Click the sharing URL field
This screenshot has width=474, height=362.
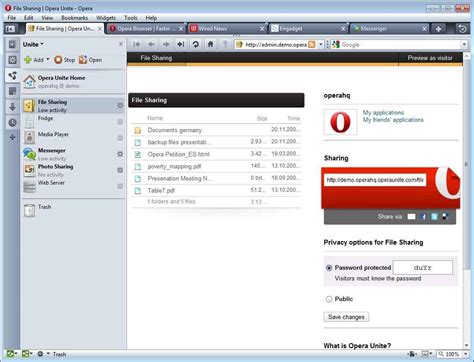(375, 180)
